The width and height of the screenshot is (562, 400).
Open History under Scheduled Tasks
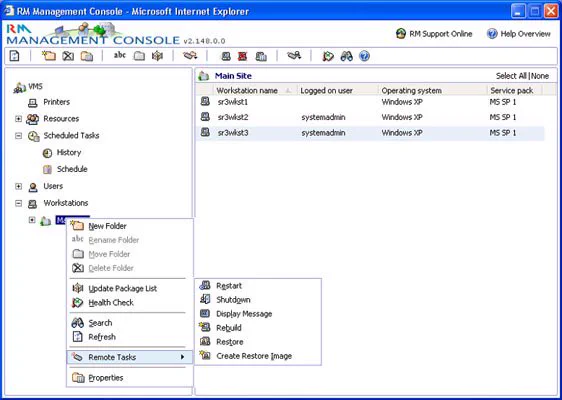coord(69,153)
